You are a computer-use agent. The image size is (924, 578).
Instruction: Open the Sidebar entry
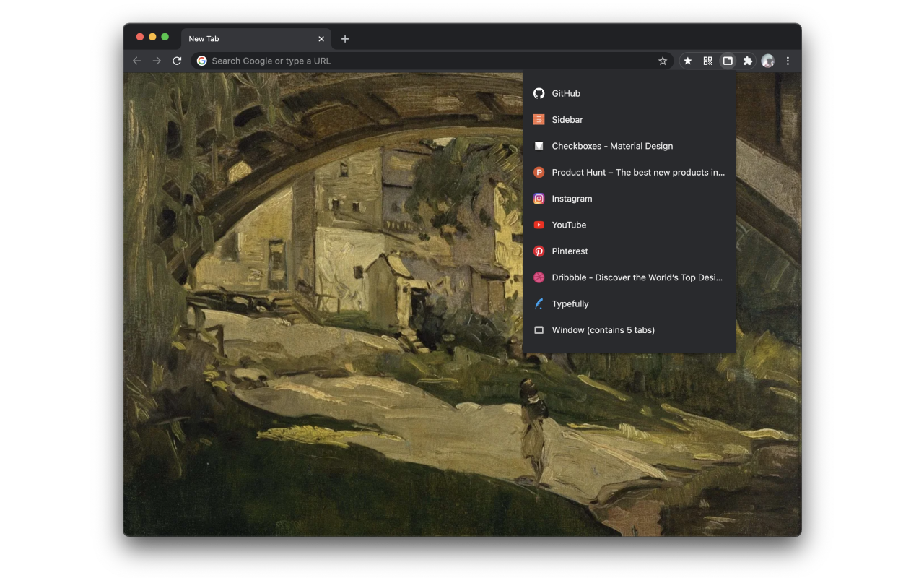coord(629,120)
